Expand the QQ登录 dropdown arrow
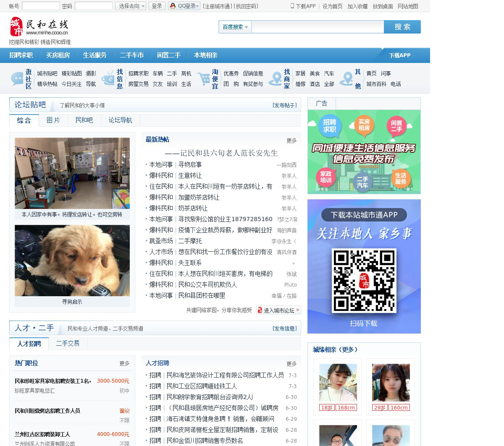The width and height of the screenshot is (504, 446). point(197,6)
